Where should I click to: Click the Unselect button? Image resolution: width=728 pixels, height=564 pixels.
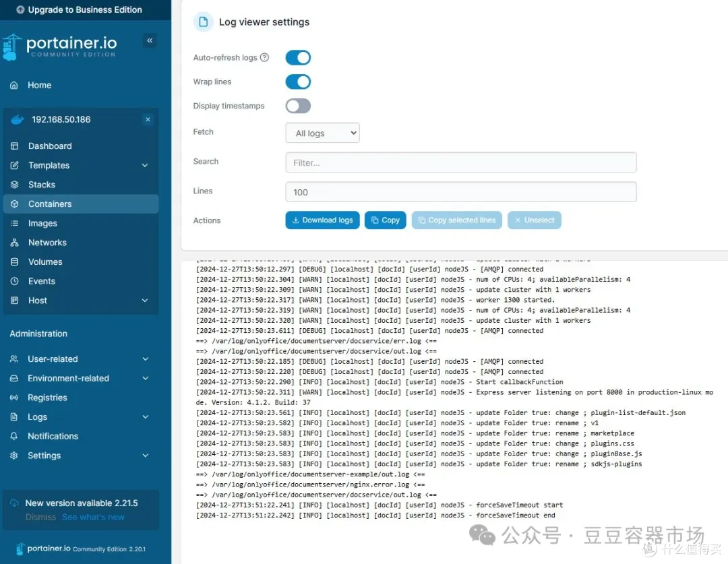(x=535, y=220)
